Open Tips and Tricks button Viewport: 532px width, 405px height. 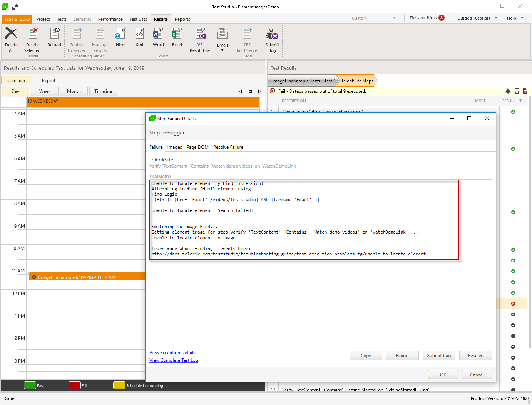tap(427, 18)
